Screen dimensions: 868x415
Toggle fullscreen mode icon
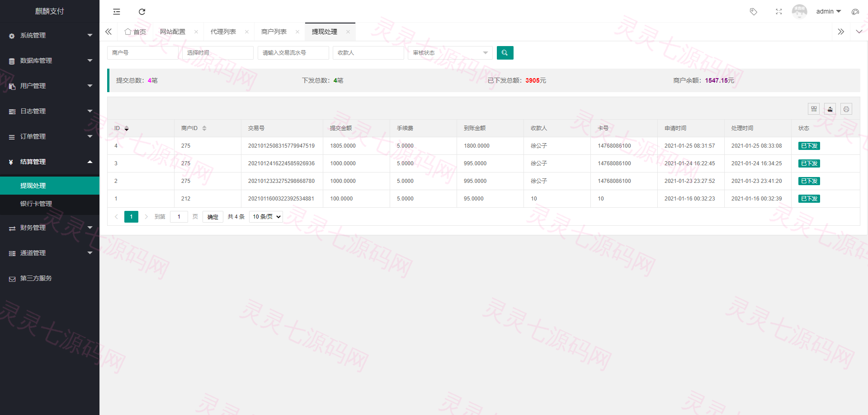pyautogui.click(x=778, y=12)
